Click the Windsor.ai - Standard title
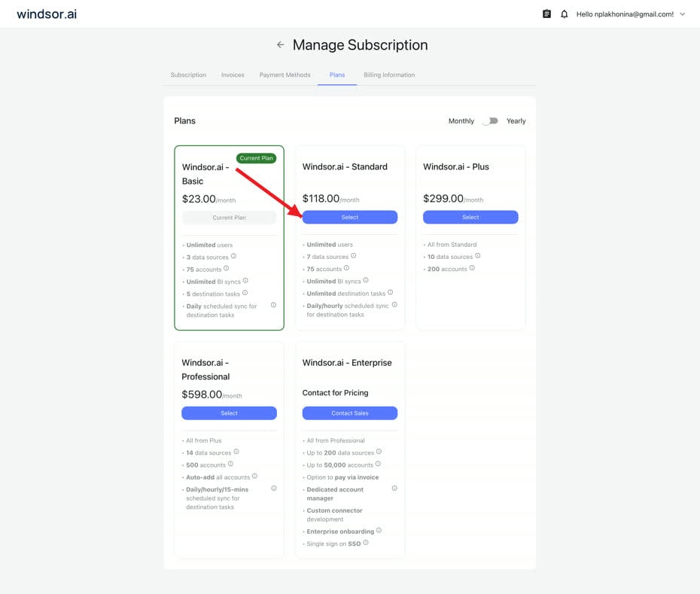The image size is (700, 594). pos(345,166)
